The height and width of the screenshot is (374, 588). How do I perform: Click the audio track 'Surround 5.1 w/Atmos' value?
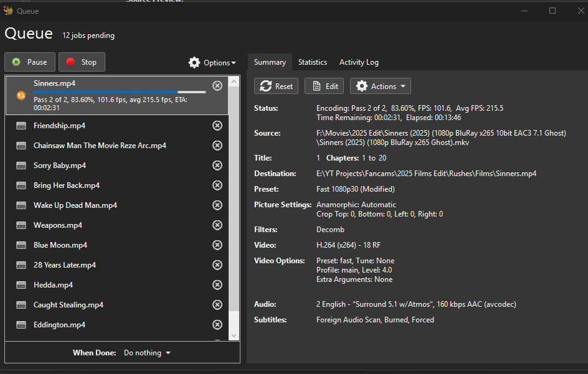click(x=416, y=304)
